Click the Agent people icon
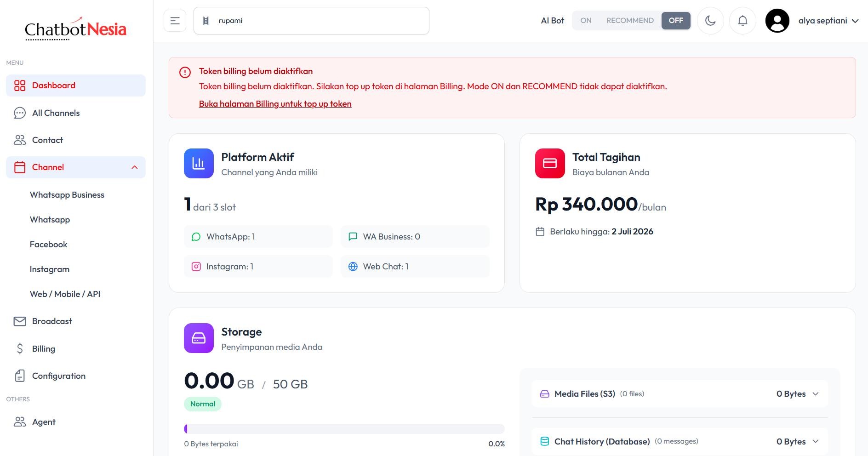 [x=20, y=422]
